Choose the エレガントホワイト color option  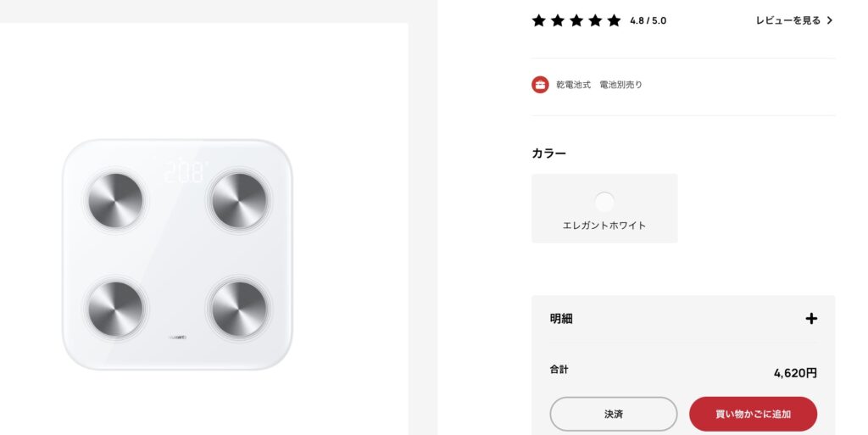[604, 208]
